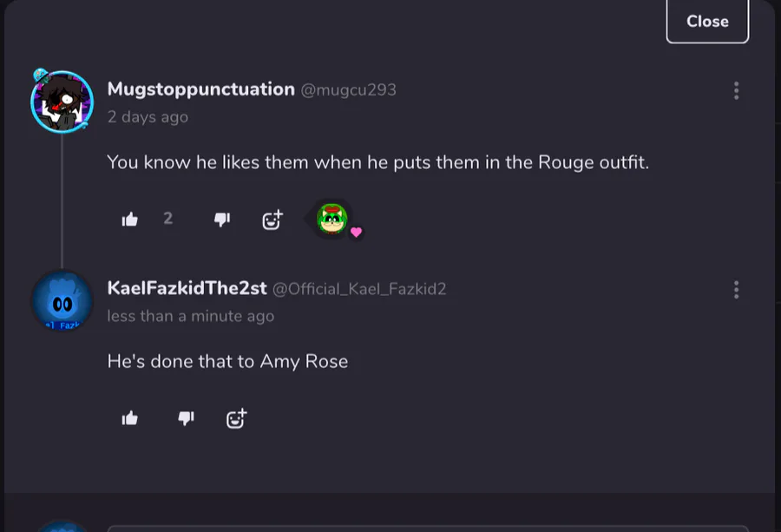The image size is (781, 532).
Task: Click the "less than a minute ago" timestamp
Action: pos(190,316)
